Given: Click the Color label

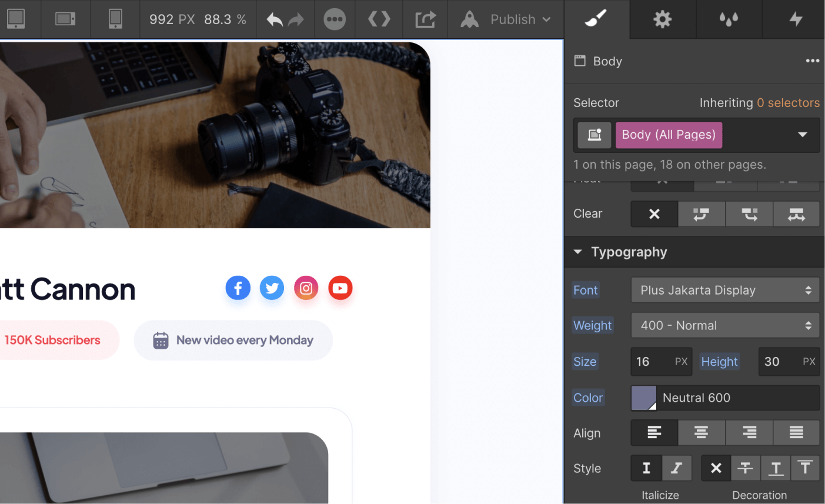Looking at the screenshot, I should click(x=588, y=398).
